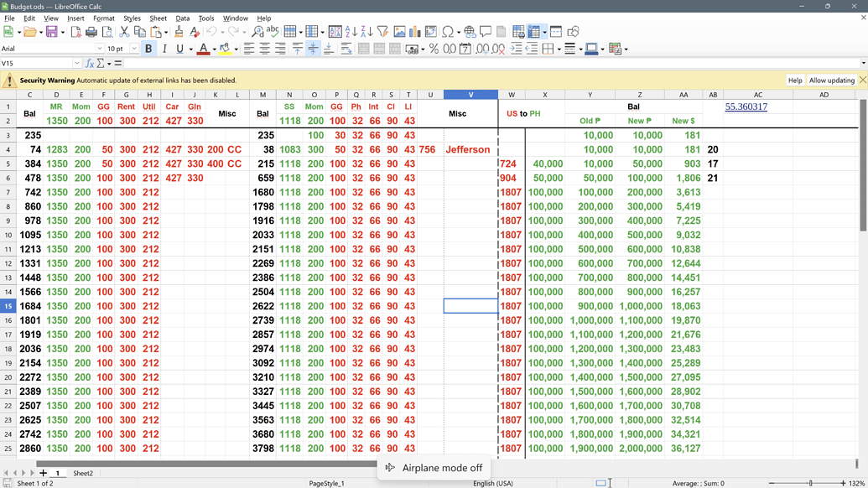Click the Sort Ascending icon
This screenshot has width=868, height=488.
(351, 32)
